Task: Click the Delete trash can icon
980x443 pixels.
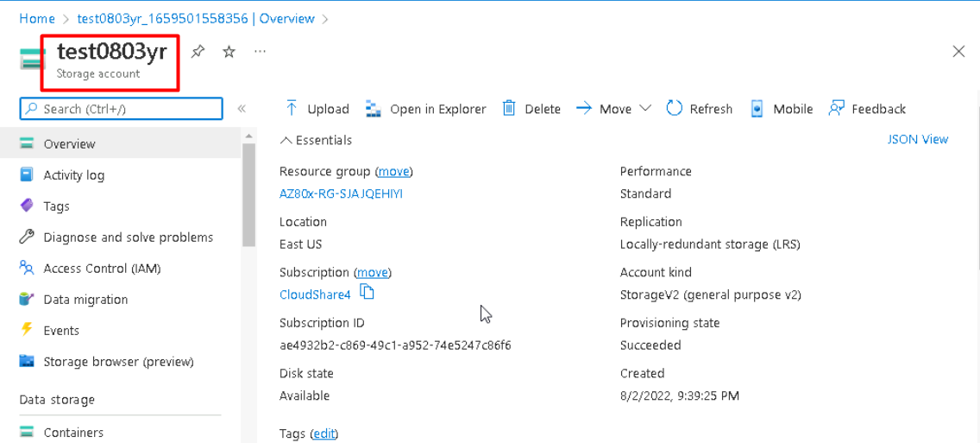Action: pos(509,108)
